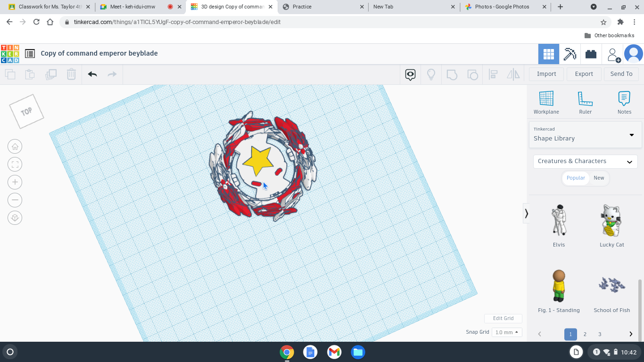Click the Export button
Screen dimensions: 644x362
[x=584, y=74]
